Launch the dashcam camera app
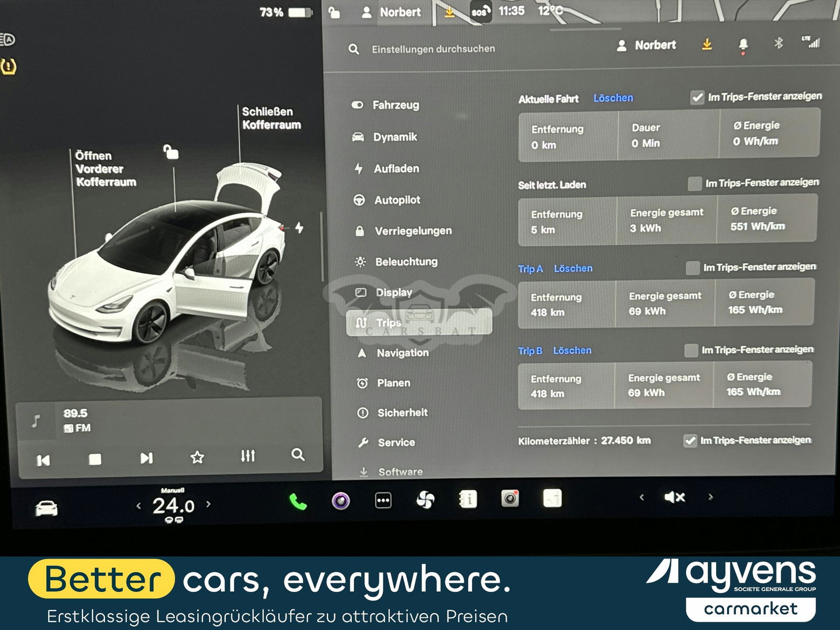840x630 pixels. [x=510, y=499]
